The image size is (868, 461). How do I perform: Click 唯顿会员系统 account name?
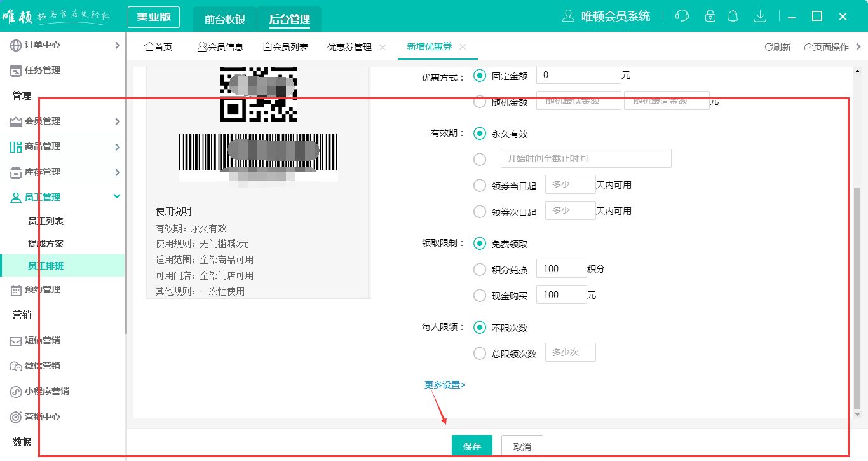(616, 17)
